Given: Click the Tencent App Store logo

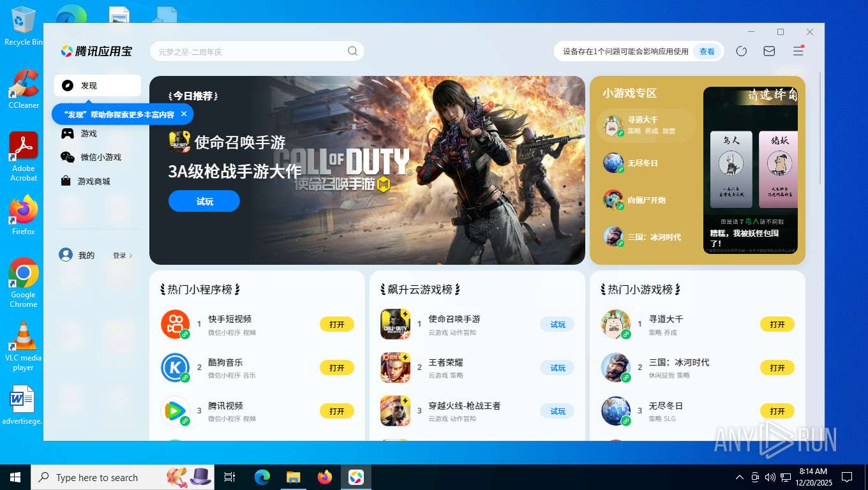Looking at the screenshot, I should 96,51.
